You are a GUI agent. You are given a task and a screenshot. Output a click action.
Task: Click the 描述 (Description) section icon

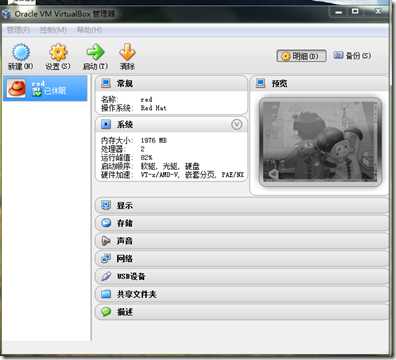(x=106, y=312)
